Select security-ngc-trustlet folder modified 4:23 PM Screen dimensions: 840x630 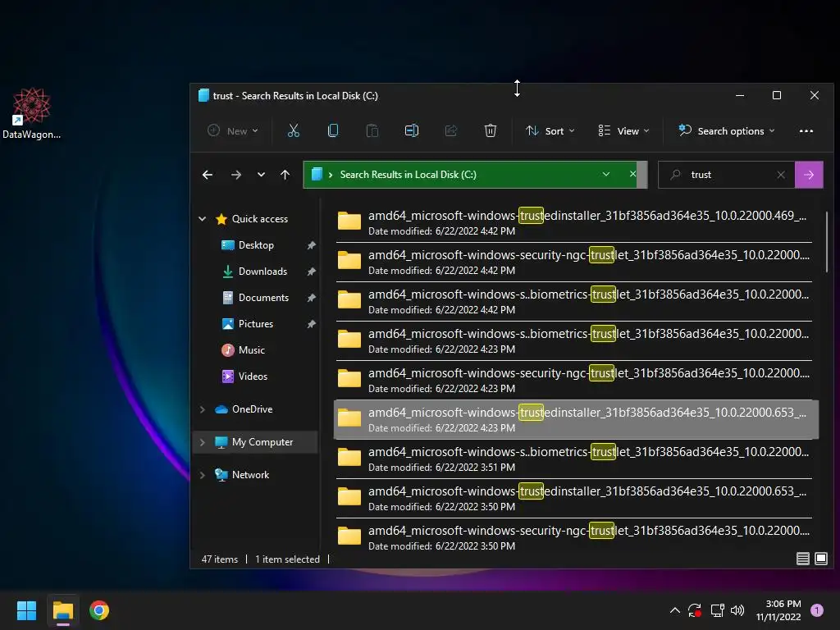[x=576, y=380]
